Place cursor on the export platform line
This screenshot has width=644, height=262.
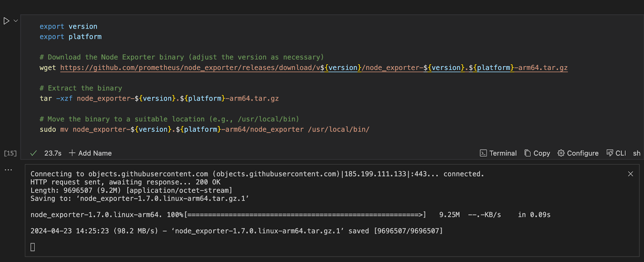pyautogui.click(x=70, y=37)
